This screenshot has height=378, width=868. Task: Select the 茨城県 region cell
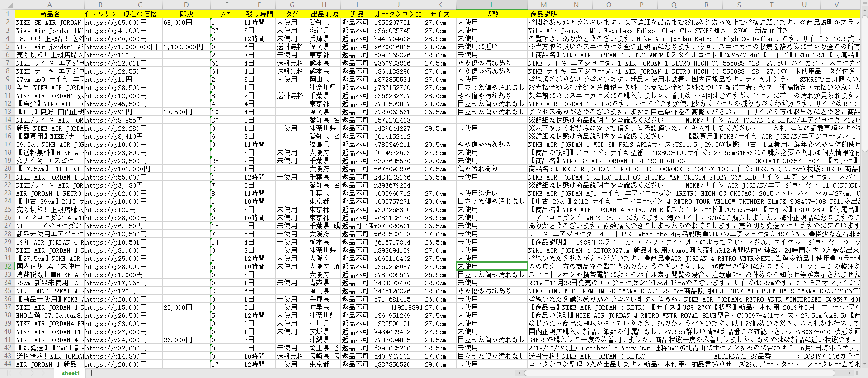click(x=324, y=331)
